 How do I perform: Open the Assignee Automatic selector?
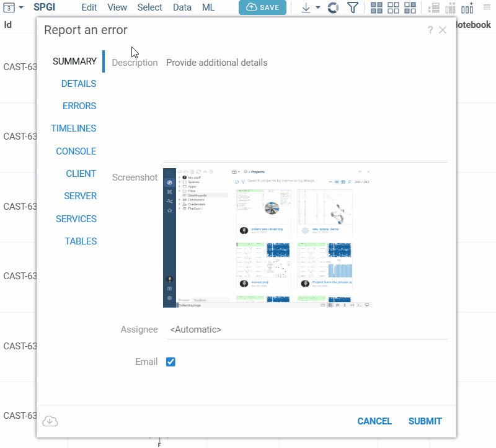[307, 329]
